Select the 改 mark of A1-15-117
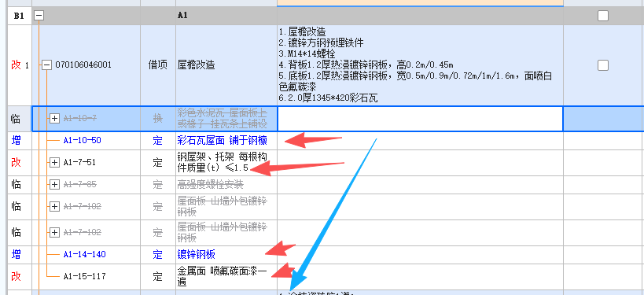The width and height of the screenshot is (644, 295). pos(16,276)
